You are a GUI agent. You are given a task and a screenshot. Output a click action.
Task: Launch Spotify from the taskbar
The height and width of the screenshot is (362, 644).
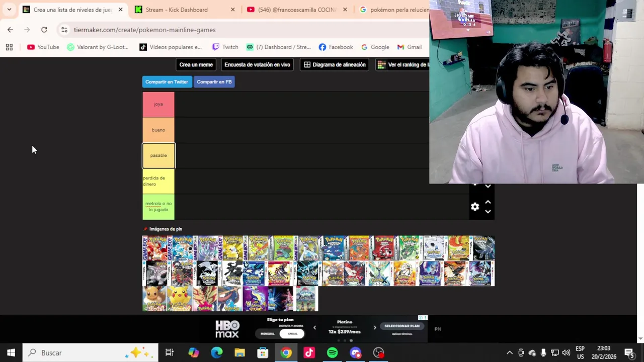pos(332,353)
